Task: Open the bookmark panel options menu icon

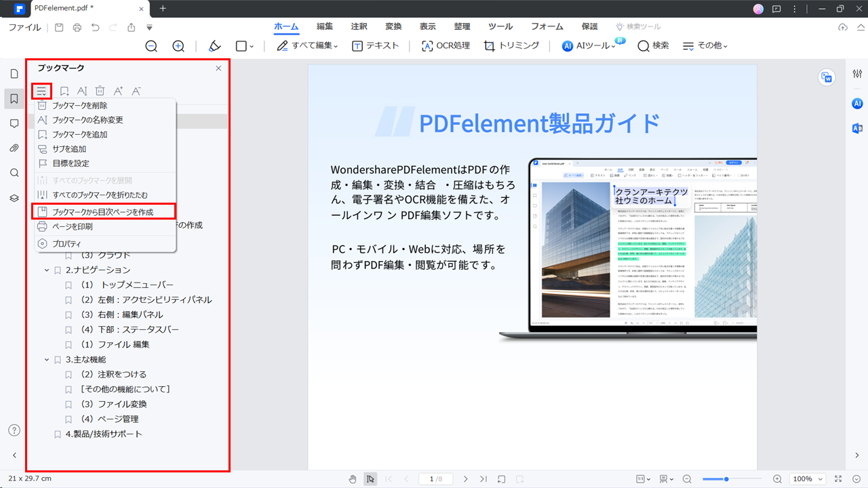Action: click(x=42, y=91)
